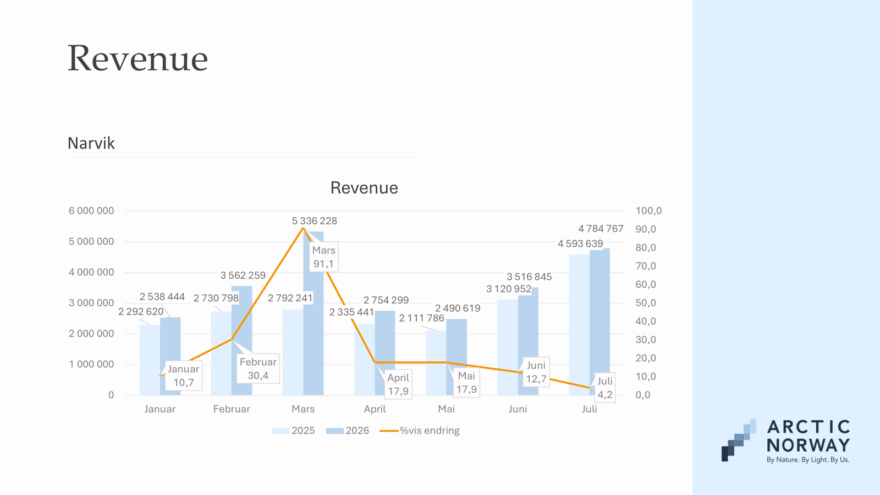Select the 2025 legend color swatch
The image size is (880, 495).
click(281, 431)
